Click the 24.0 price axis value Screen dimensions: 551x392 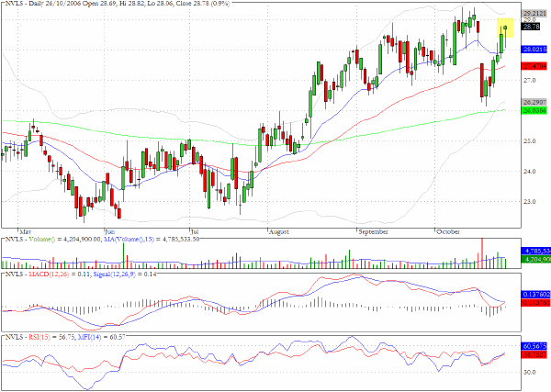530,172
